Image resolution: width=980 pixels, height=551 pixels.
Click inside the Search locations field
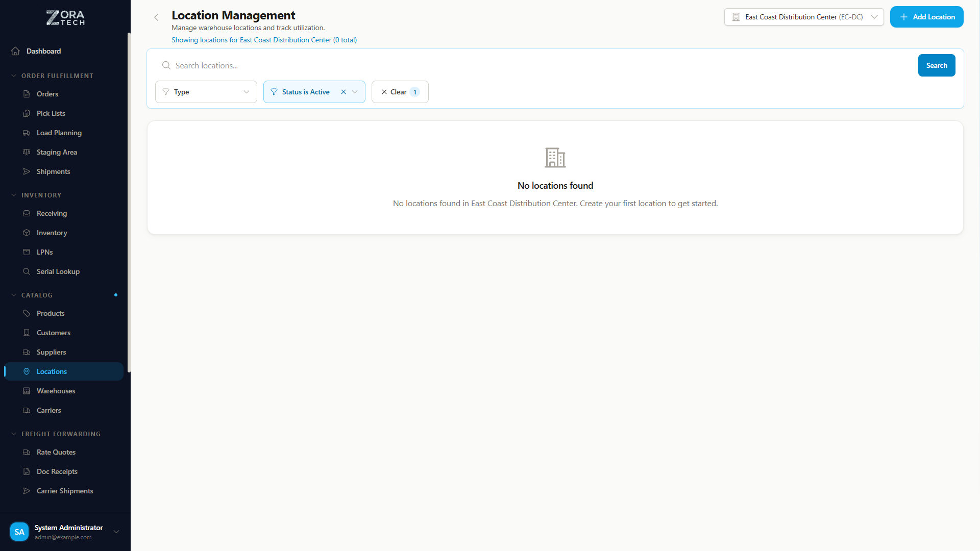pos(357,65)
